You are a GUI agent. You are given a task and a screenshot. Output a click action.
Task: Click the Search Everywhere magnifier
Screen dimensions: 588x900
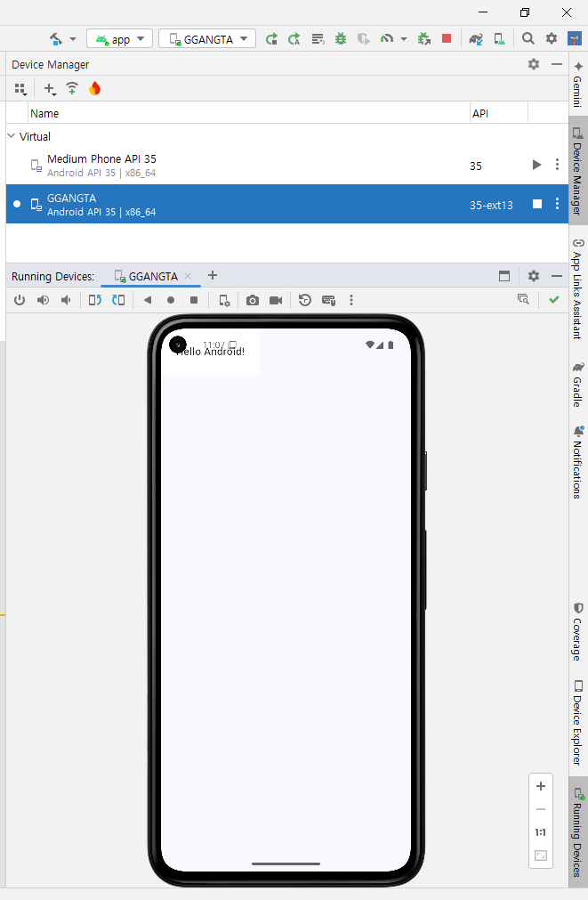coord(528,38)
